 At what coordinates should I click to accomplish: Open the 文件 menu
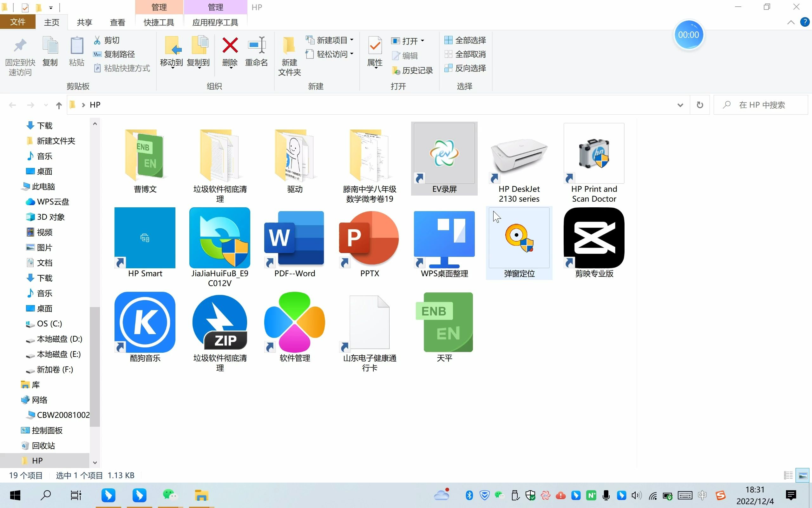pyautogui.click(x=18, y=22)
